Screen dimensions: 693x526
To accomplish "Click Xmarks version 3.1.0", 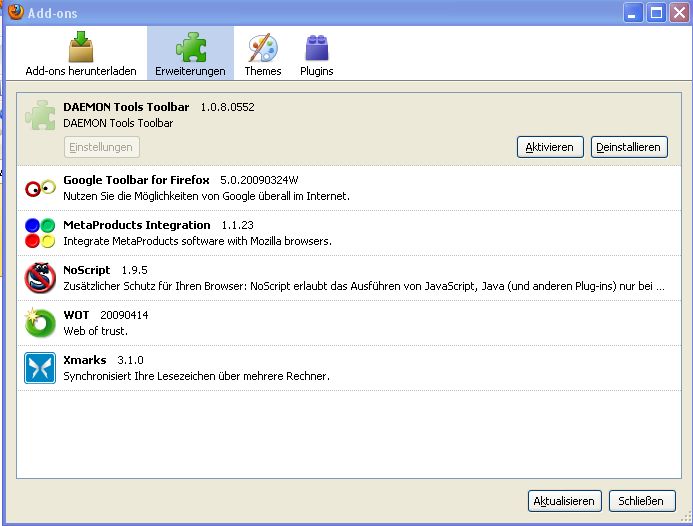I will [130, 360].
